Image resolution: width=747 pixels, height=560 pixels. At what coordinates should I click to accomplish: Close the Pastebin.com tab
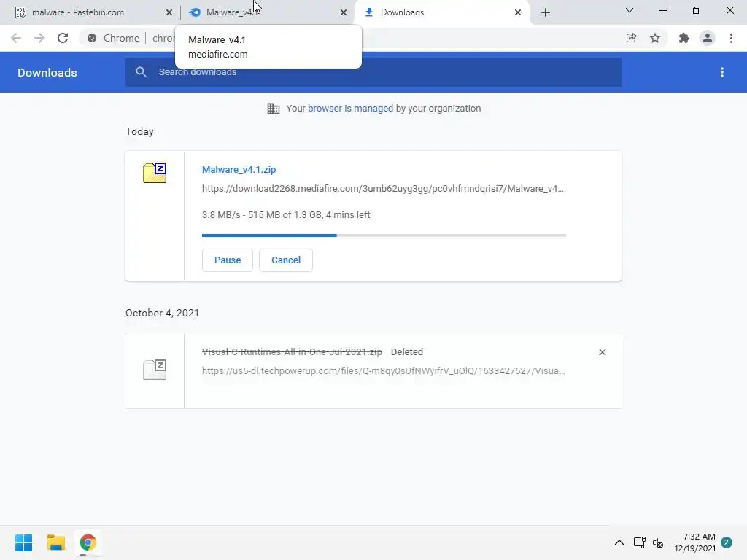point(169,12)
